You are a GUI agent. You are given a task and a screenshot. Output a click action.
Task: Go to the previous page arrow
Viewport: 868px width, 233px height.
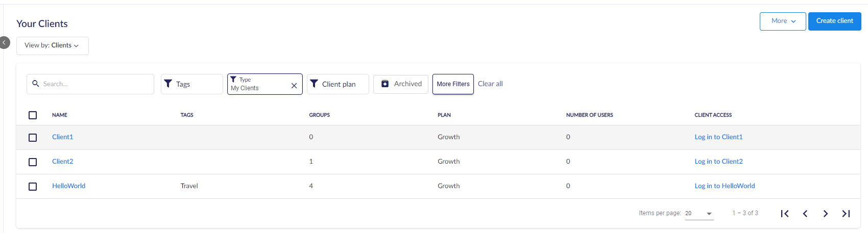[805, 214]
